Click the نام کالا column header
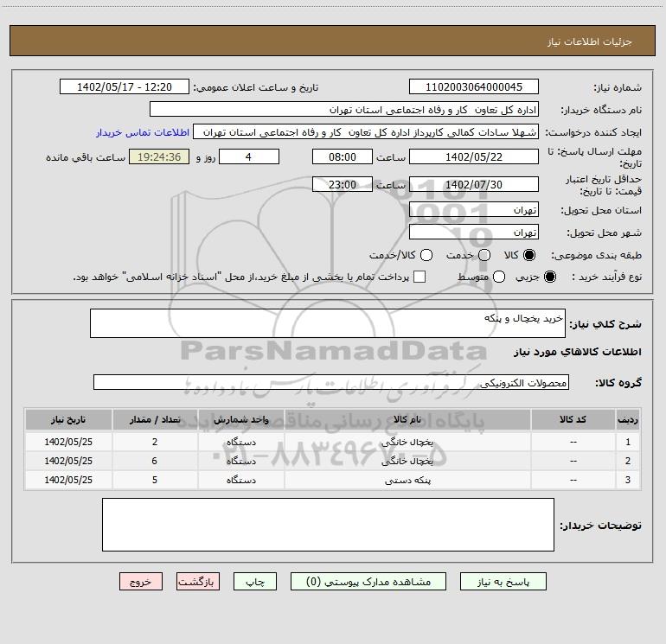 click(407, 420)
